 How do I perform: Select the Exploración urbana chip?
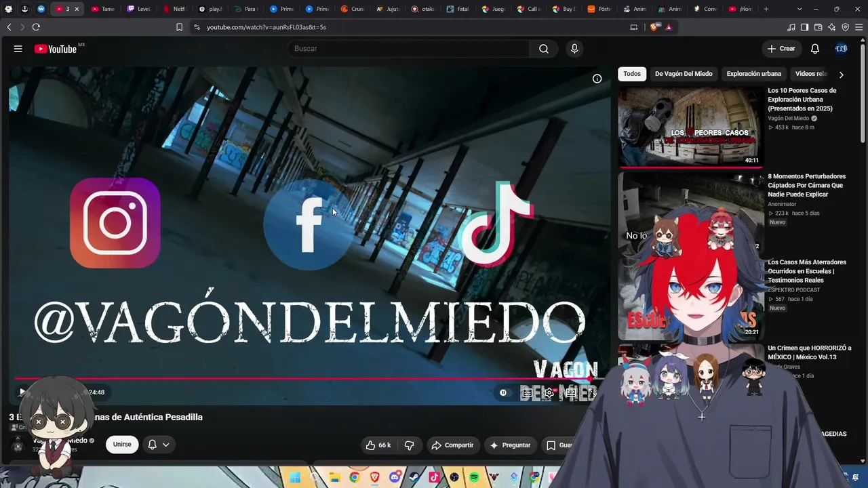click(x=753, y=74)
